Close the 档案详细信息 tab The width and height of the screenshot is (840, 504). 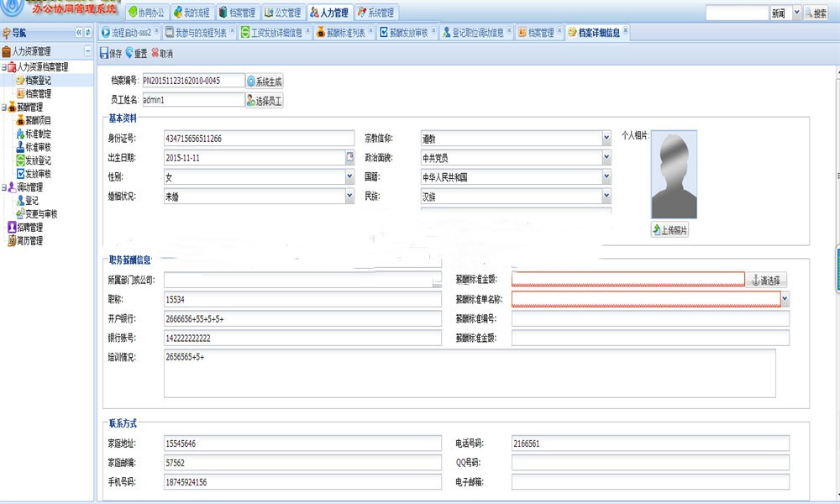point(625,32)
